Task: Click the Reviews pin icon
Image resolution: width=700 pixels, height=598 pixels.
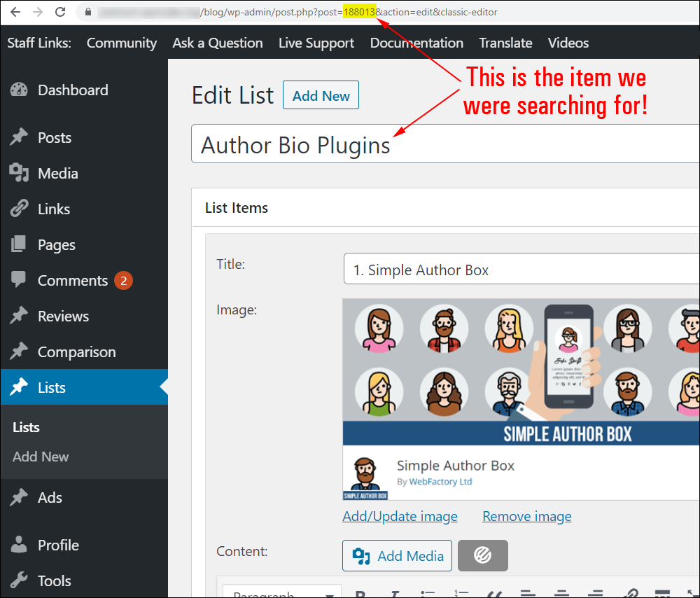Action: (19, 316)
